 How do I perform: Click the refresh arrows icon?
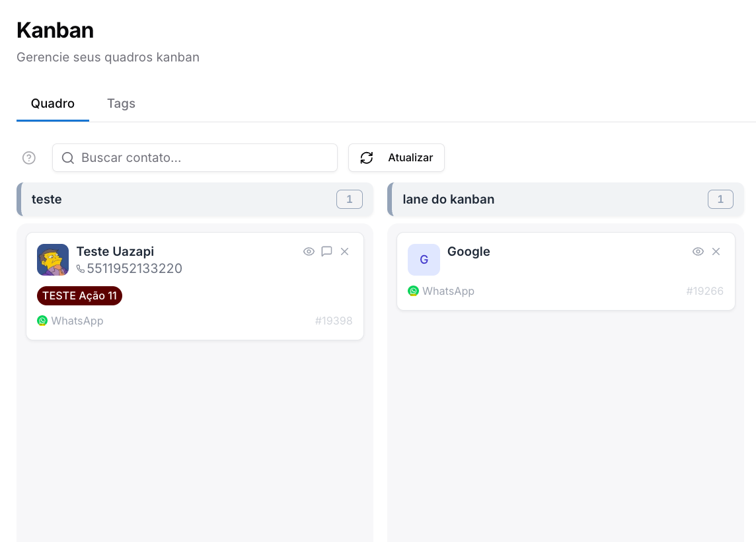point(366,158)
